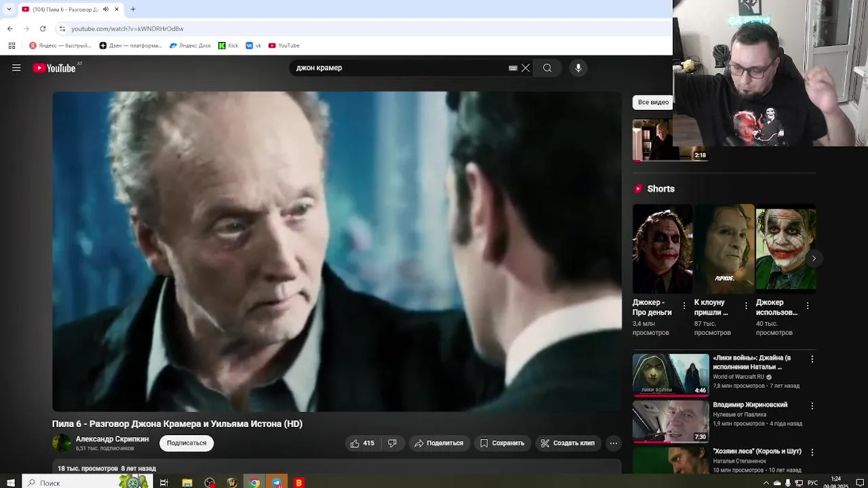This screenshot has width=868, height=488.
Task: Click the main video player to pause
Action: 336,251
